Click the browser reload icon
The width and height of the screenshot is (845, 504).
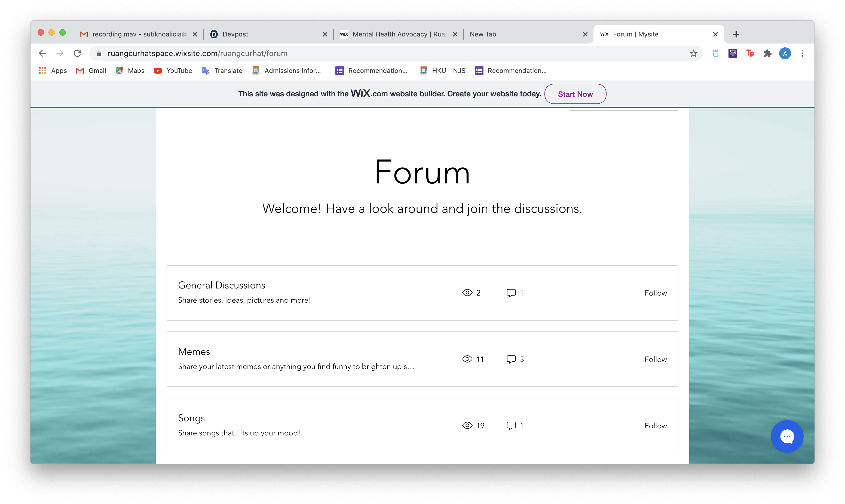pyautogui.click(x=77, y=53)
